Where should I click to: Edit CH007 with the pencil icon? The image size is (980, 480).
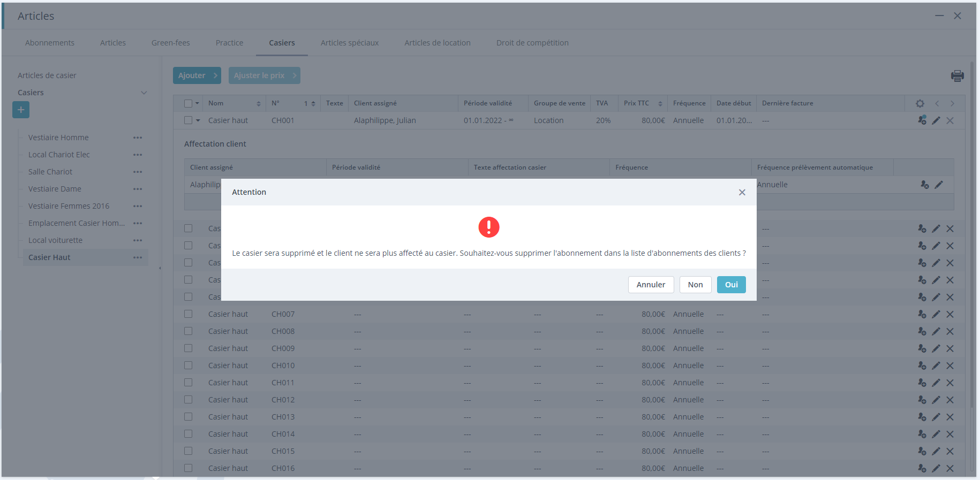(936, 314)
